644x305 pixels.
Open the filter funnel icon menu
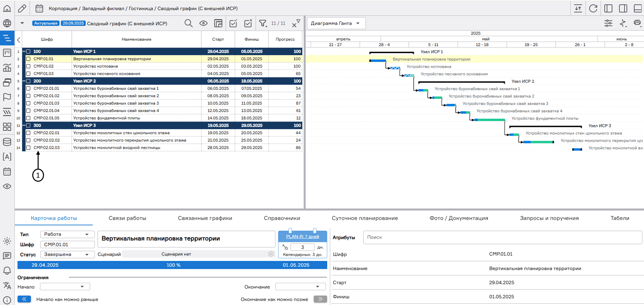263,23
